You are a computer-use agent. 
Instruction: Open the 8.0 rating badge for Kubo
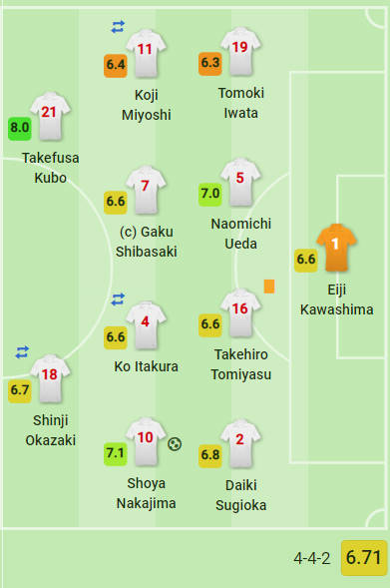(x=20, y=129)
